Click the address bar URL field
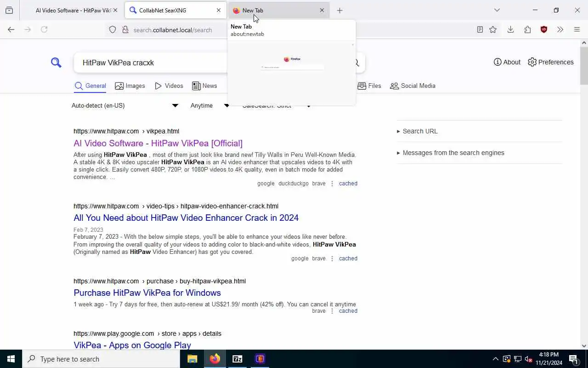The height and width of the screenshot is (368, 588). click(x=173, y=30)
